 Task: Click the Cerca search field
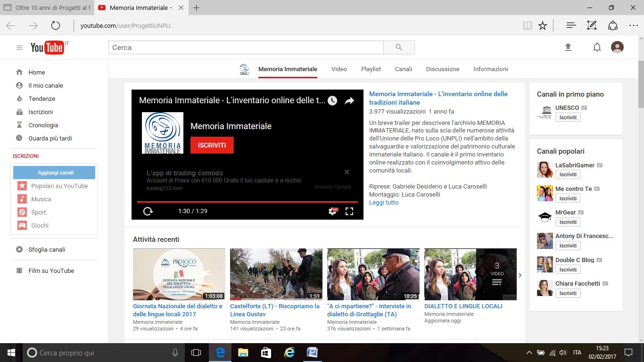point(246,48)
